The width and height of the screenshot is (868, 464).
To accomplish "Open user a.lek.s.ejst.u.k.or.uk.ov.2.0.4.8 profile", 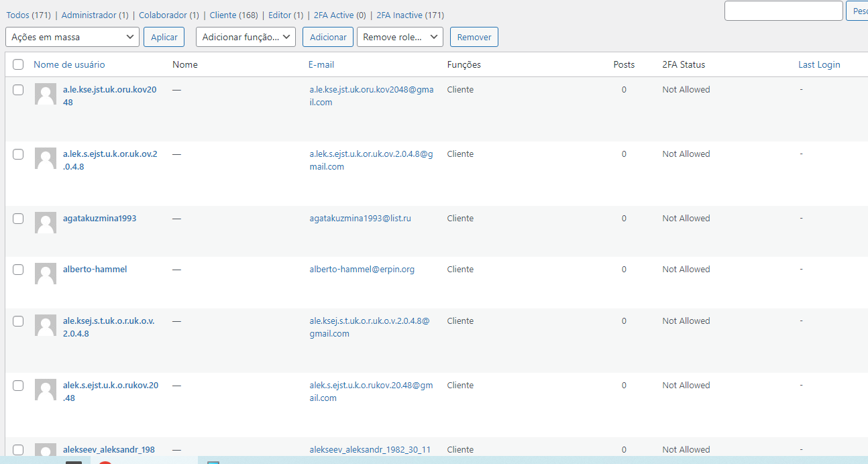I will tap(110, 160).
